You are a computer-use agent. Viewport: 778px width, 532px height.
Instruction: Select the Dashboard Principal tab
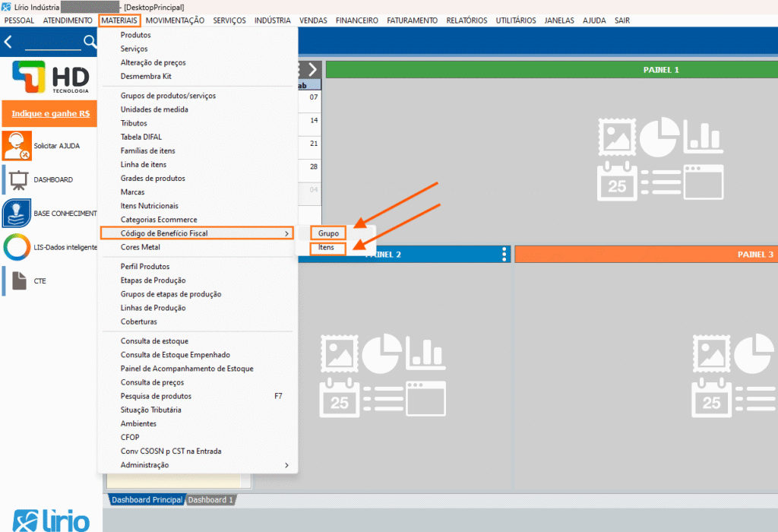click(x=147, y=500)
